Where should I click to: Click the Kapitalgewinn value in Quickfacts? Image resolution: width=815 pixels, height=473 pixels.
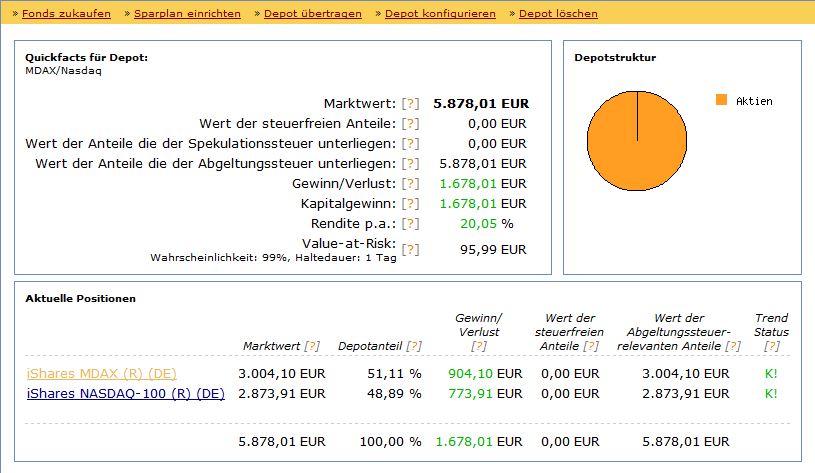pyautogui.click(x=483, y=204)
